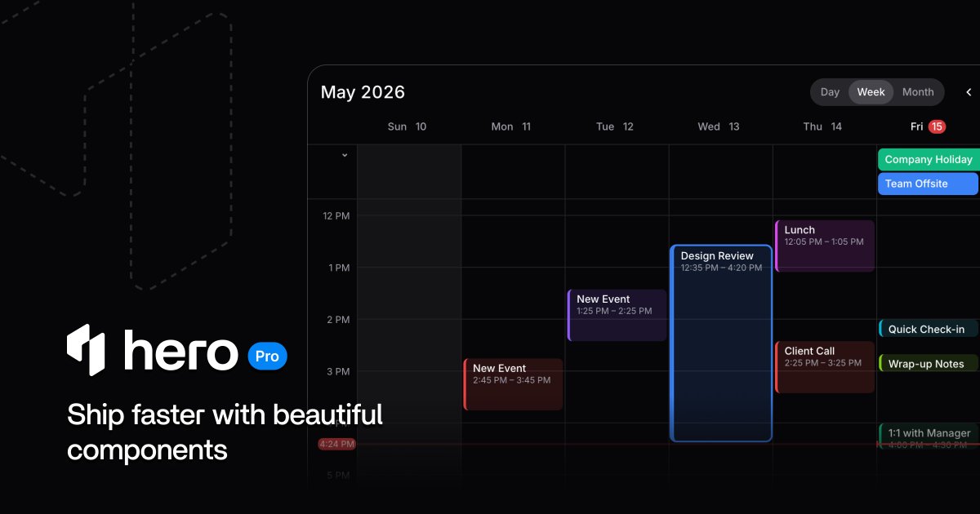Open the Wrap-up Notes event
The image size is (980, 514).
click(929, 363)
